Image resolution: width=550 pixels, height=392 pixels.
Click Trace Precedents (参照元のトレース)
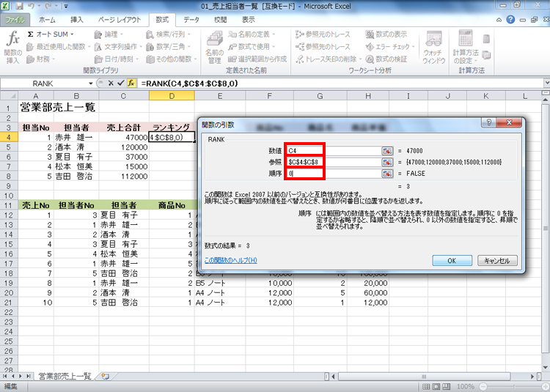323,34
